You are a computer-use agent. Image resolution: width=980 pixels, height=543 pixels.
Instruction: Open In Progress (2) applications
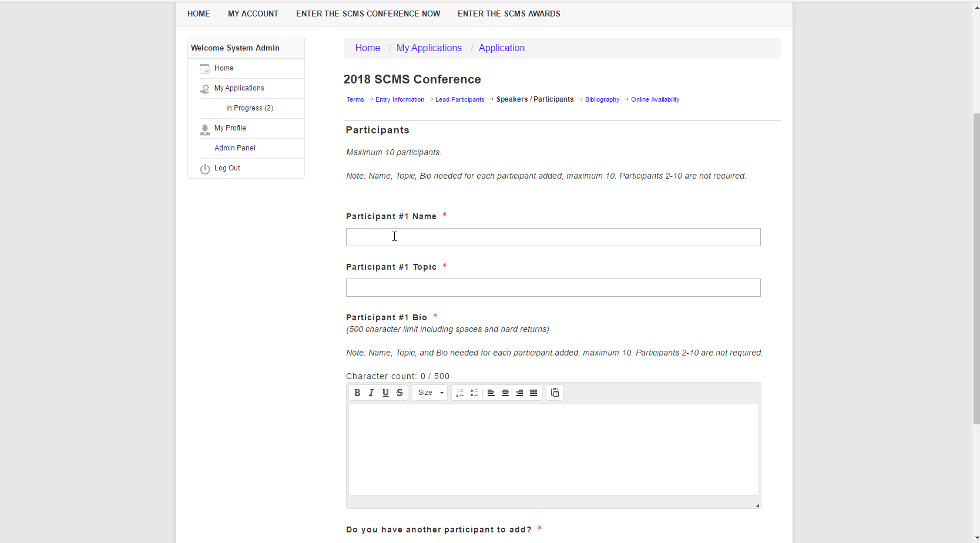tap(249, 108)
